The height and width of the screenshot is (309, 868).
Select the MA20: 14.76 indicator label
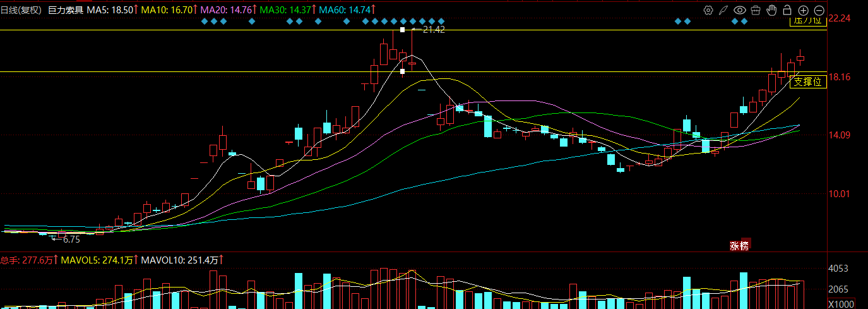click(x=229, y=10)
